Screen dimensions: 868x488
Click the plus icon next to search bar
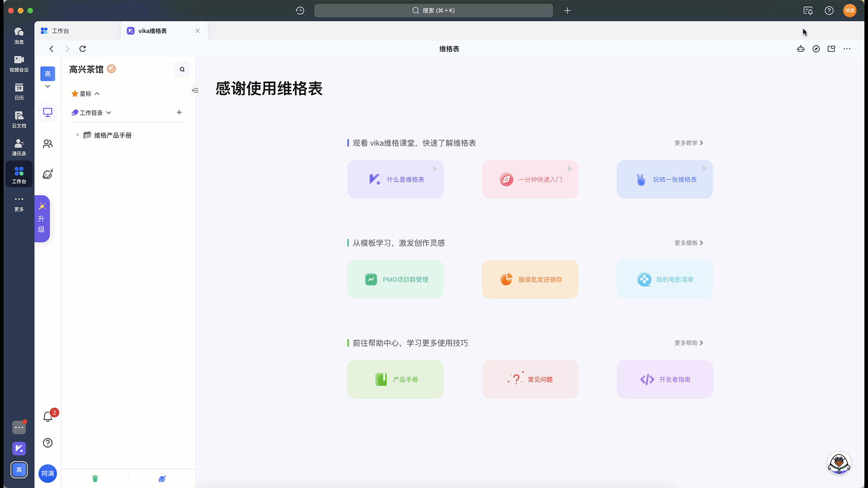pyautogui.click(x=567, y=10)
